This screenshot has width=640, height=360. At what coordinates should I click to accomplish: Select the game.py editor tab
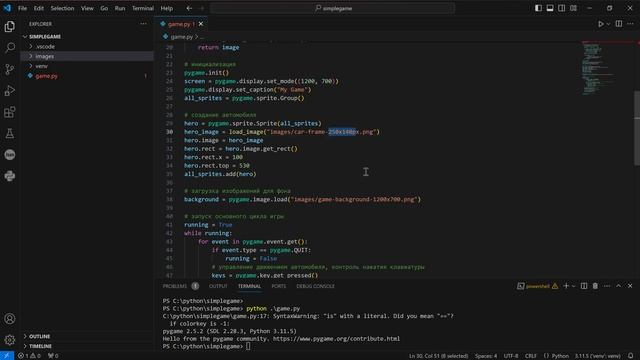(181, 24)
